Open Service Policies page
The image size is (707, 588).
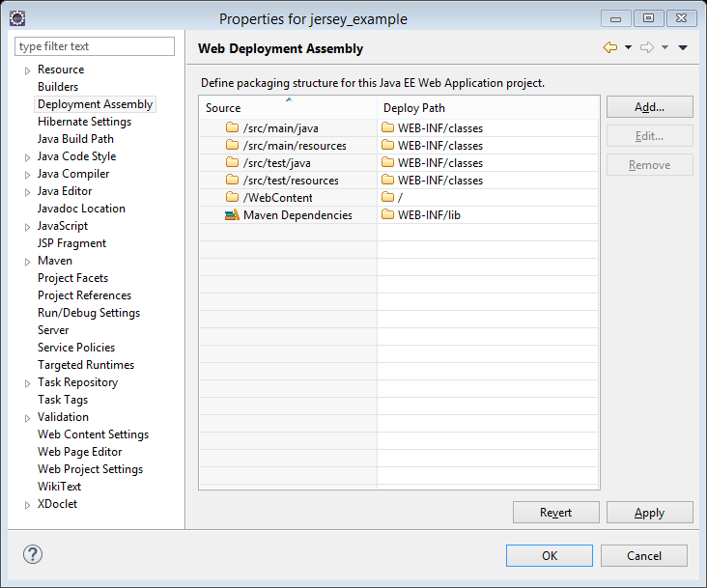(x=76, y=348)
